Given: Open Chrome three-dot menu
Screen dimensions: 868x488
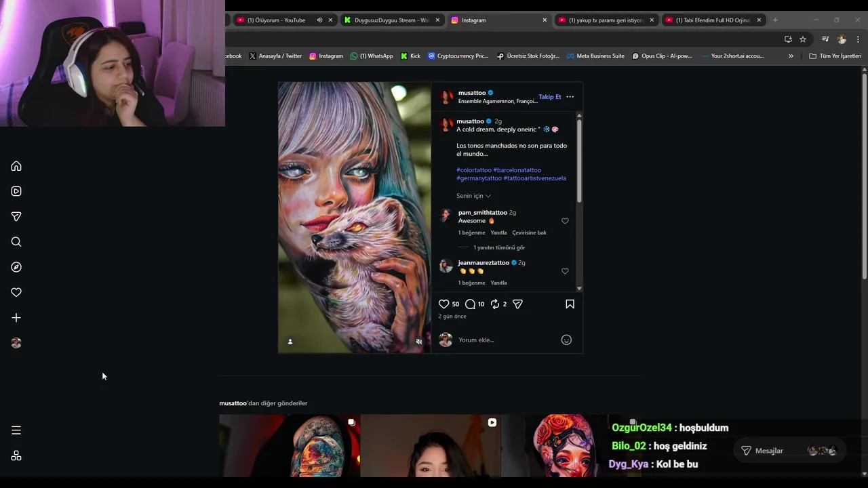Looking at the screenshot, I should click(x=858, y=39).
